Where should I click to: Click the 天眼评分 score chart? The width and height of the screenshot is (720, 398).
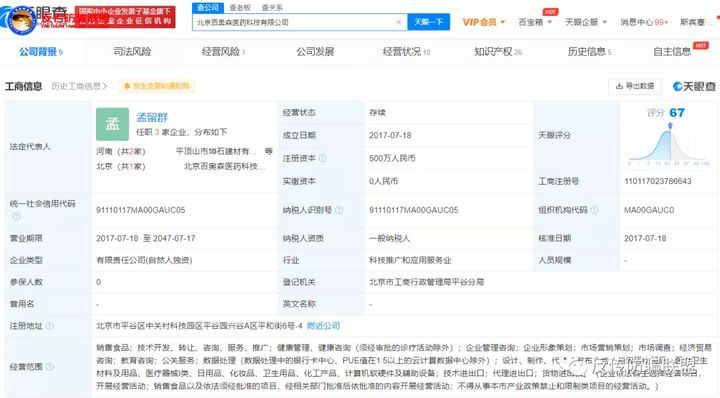point(669,144)
